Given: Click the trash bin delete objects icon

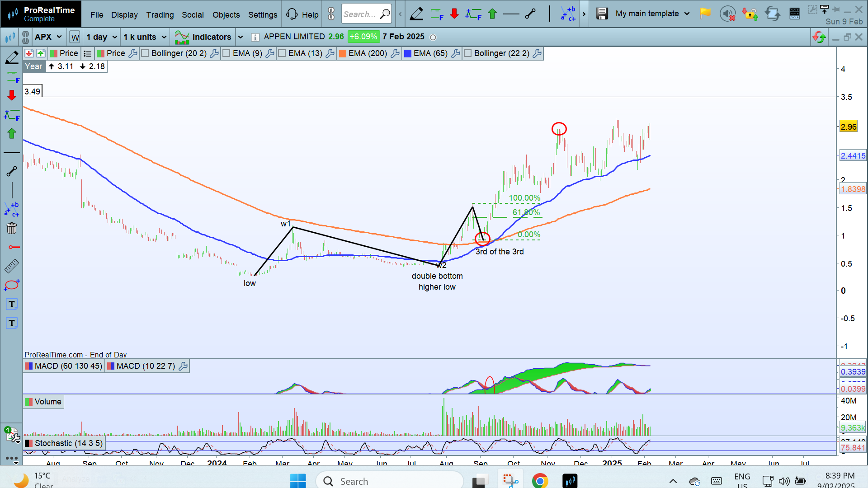Looking at the screenshot, I should [x=12, y=228].
